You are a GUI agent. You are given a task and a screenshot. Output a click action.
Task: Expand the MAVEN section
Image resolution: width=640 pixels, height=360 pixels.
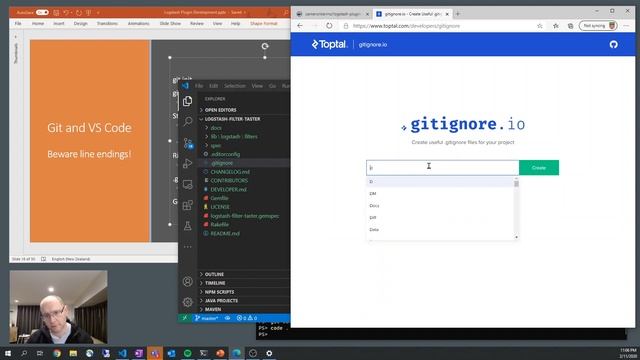coord(213,309)
